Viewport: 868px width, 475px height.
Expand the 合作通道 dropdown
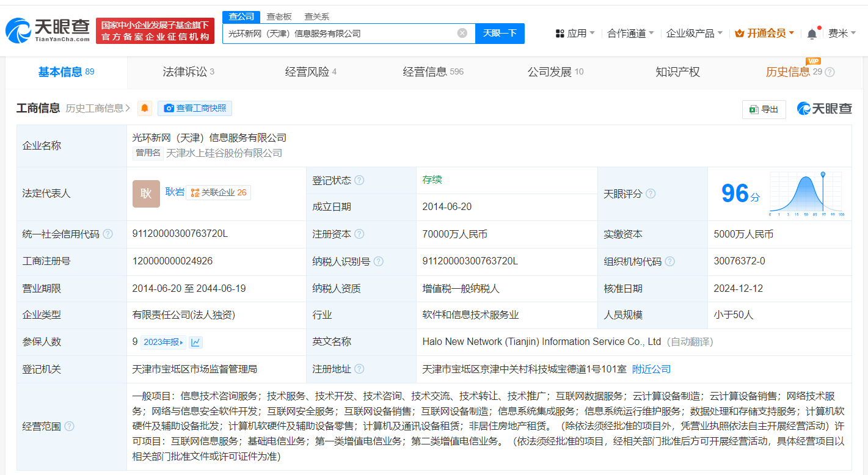tap(630, 33)
